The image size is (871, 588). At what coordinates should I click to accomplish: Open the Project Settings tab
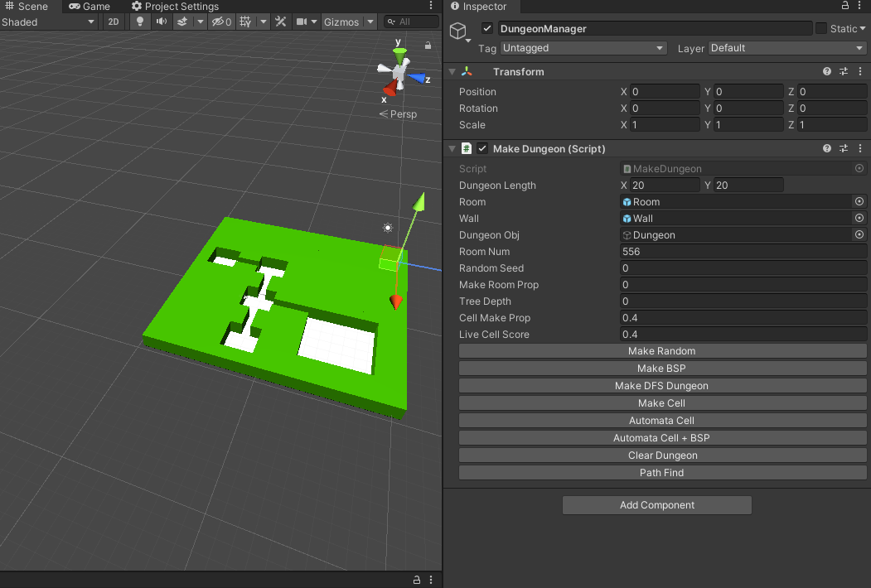[x=175, y=6]
